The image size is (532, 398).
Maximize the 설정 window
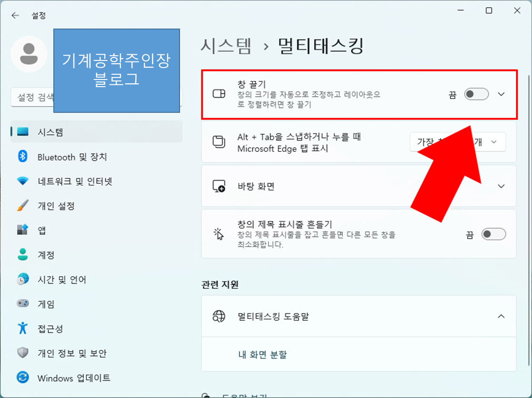tap(489, 10)
